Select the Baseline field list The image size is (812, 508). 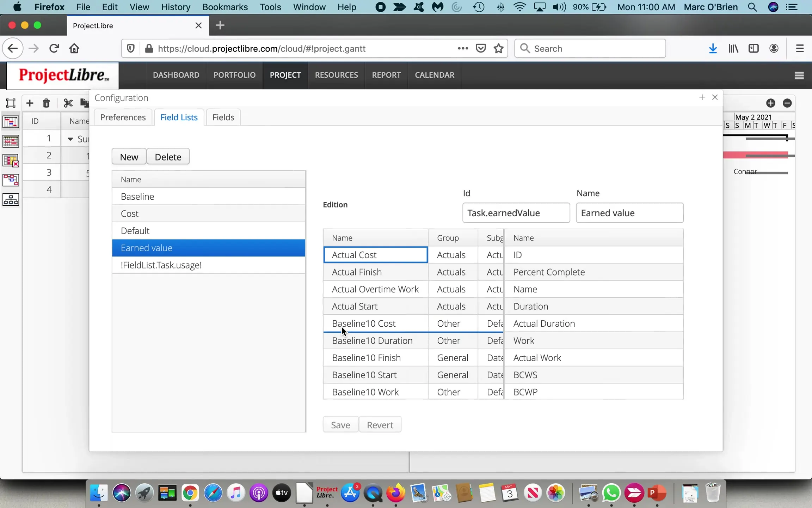(x=209, y=196)
